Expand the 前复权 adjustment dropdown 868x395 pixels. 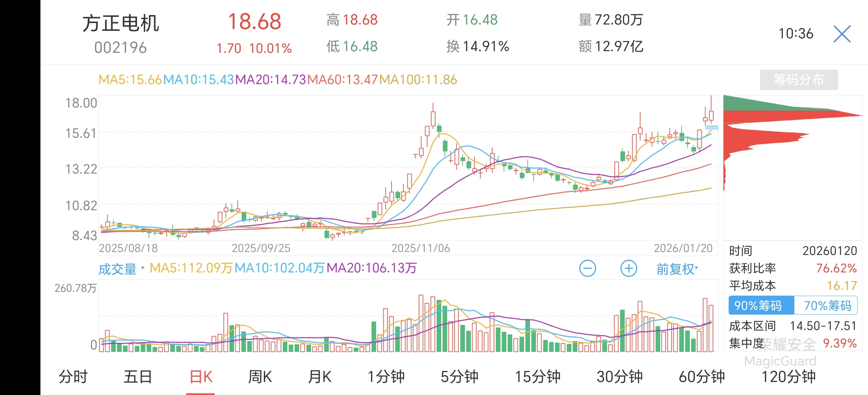[677, 269]
